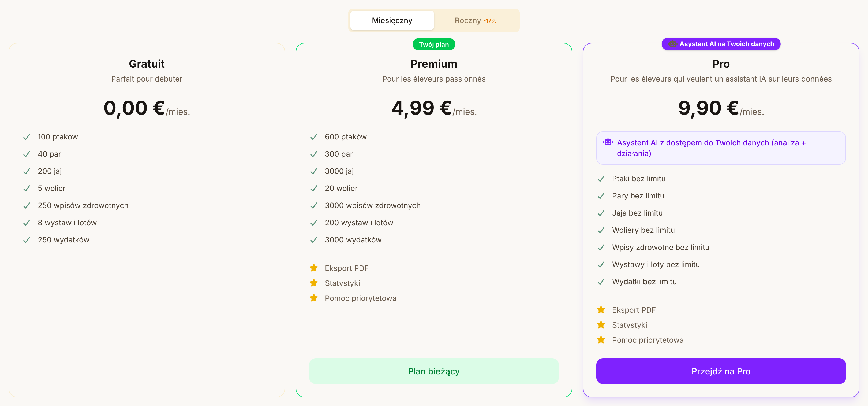Image resolution: width=868 pixels, height=406 pixels.
Task: Click robot icon beside Asystent AI z dostępem
Action: coord(608,142)
